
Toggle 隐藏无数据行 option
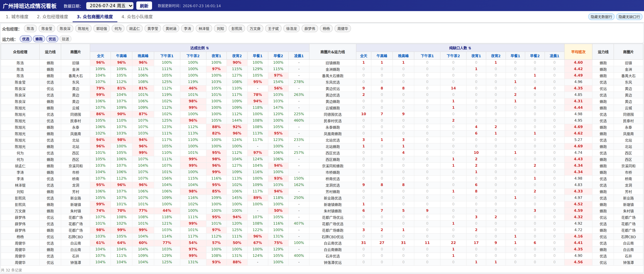click(601, 17)
